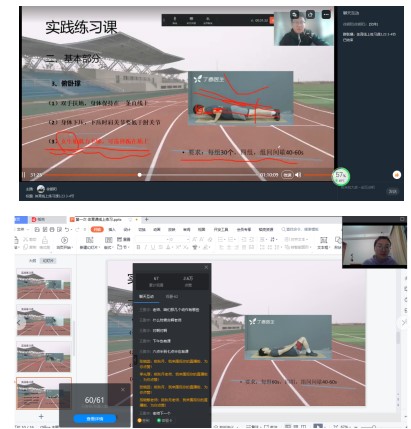Viewport: 411px width, 429px height.
Task: Open the font name combo box
Action: tap(152, 239)
